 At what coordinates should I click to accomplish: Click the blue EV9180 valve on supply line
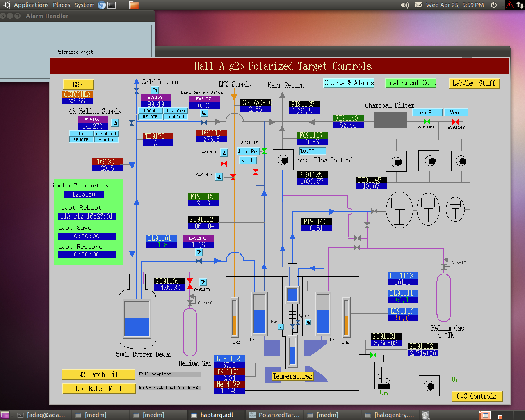click(132, 123)
